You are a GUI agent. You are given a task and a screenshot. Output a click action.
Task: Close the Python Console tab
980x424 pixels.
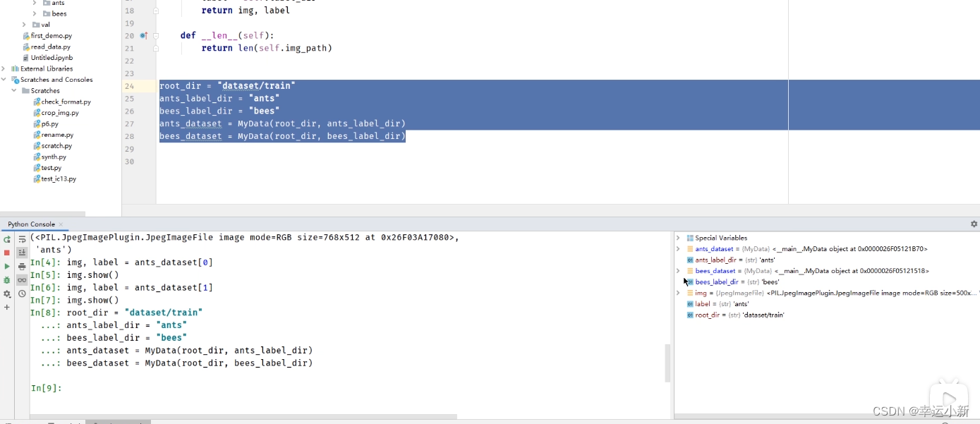pos(61,224)
